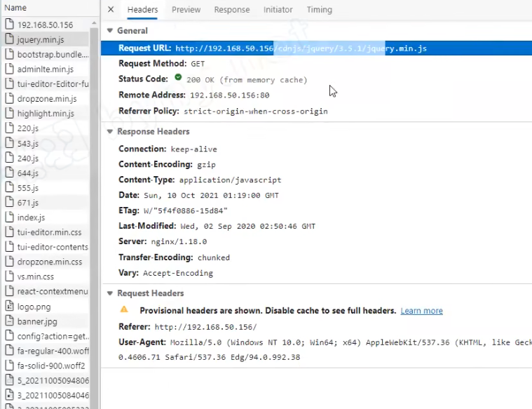Select the logo.png request name
The height and width of the screenshot is (409, 532).
click(x=34, y=307)
